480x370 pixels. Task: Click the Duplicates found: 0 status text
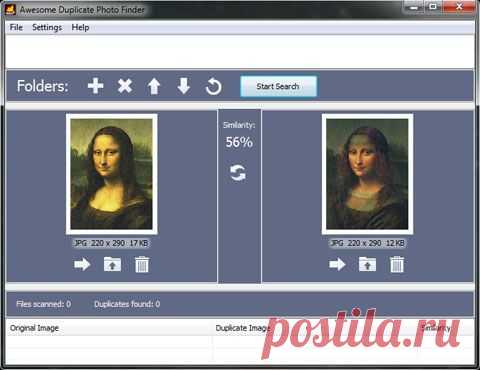127,304
